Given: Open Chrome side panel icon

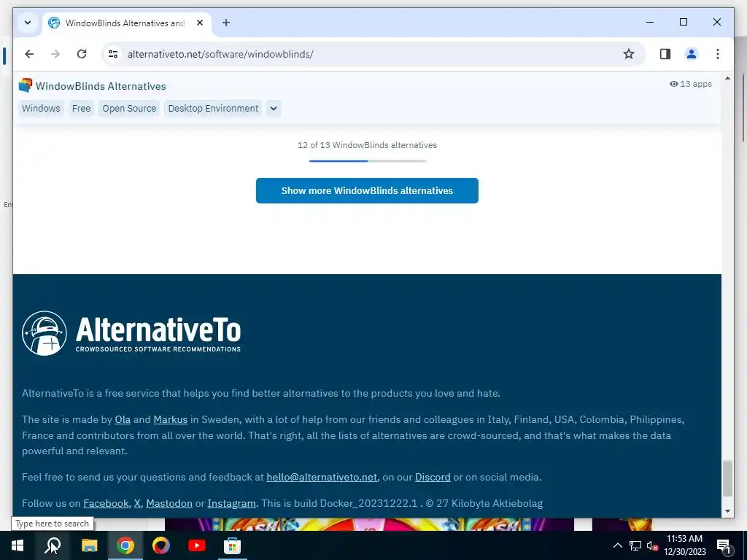Looking at the screenshot, I should pyautogui.click(x=665, y=54).
